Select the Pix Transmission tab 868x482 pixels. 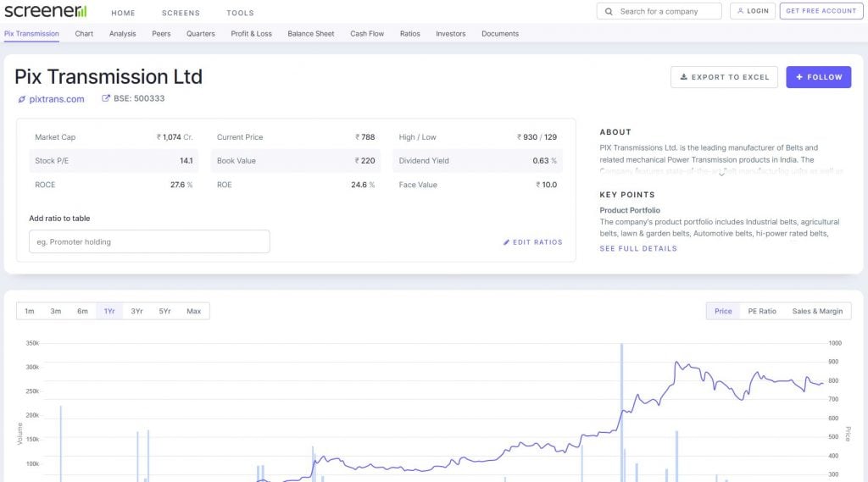click(31, 34)
